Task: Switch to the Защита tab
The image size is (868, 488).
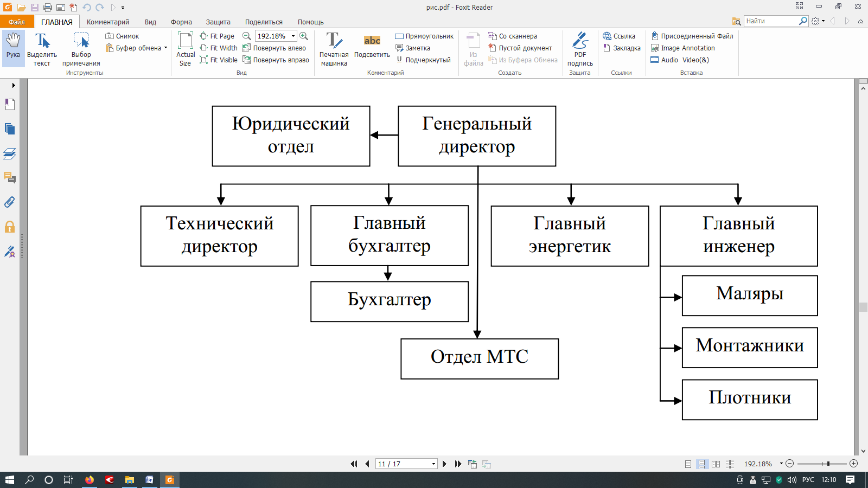Action: coord(218,22)
